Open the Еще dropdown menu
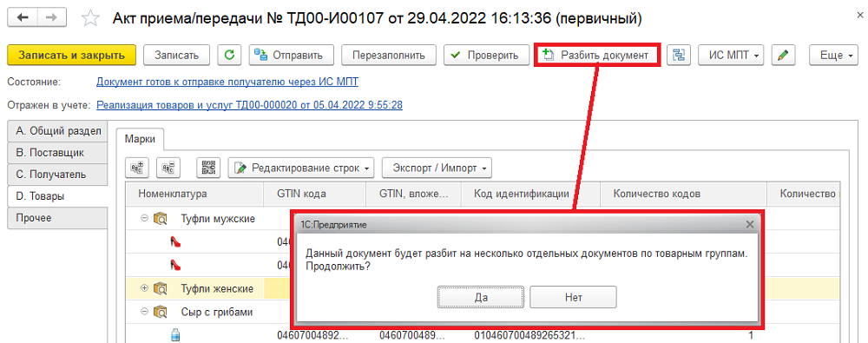Viewport: 868px width, 343px height. point(832,55)
